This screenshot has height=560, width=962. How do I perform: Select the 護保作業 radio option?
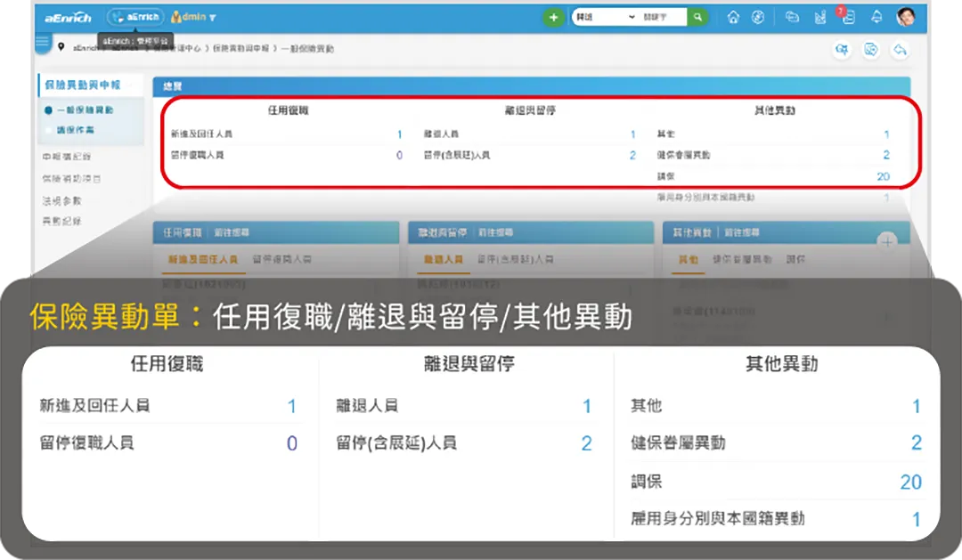point(76,129)
